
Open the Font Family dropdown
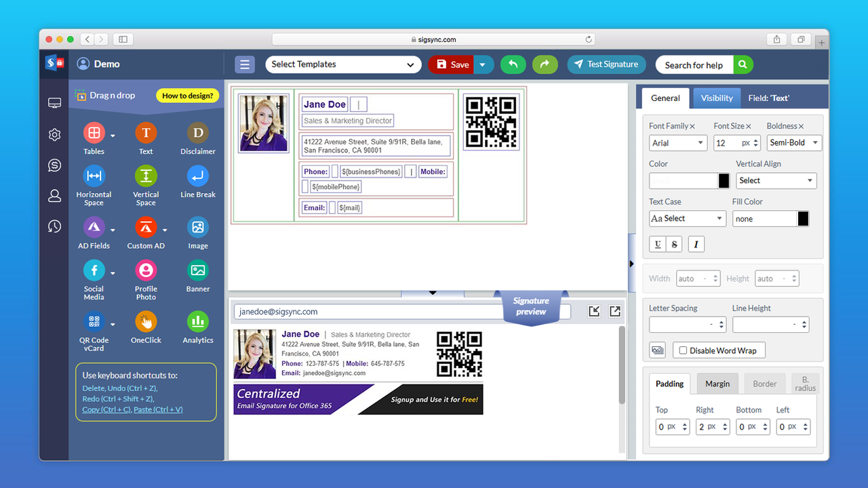(x=678, y=143)
